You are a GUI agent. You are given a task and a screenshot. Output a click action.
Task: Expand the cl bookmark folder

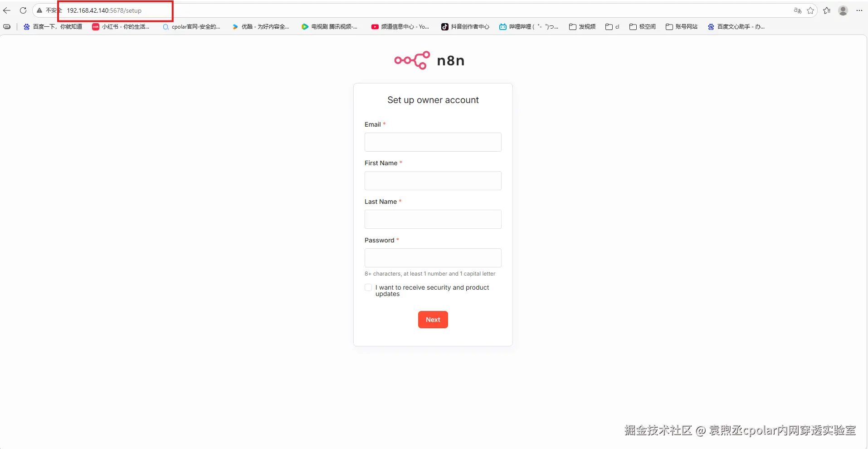(612, 27)
